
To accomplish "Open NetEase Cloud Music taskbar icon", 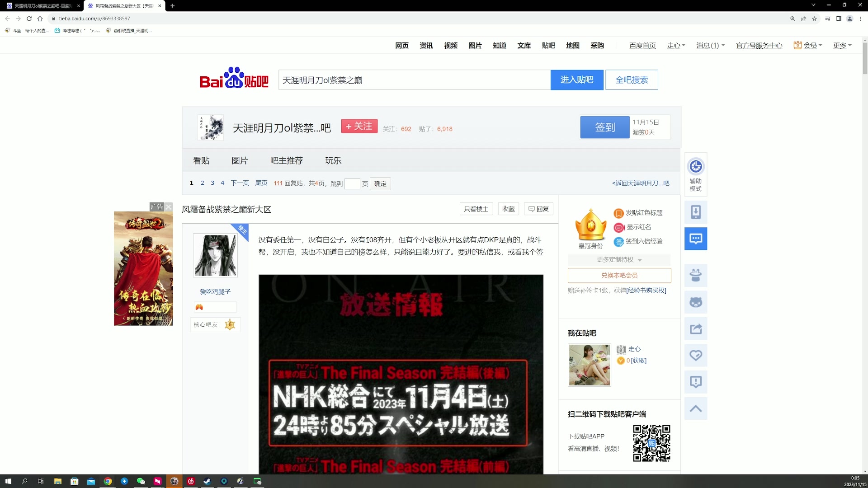I will coord(191,481).
